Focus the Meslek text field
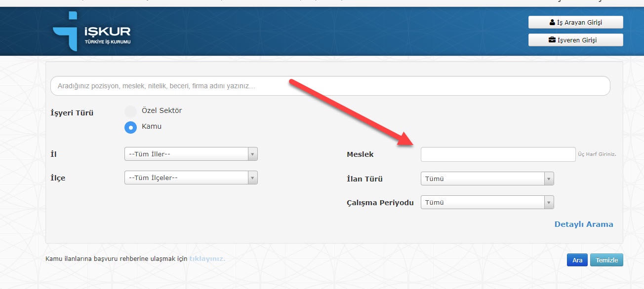 pos(498,154)
